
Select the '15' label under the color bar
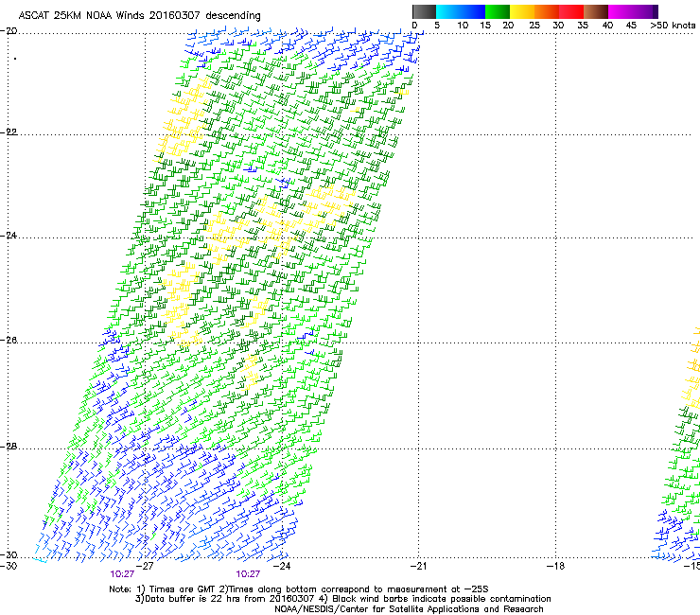tap(485, 25)
